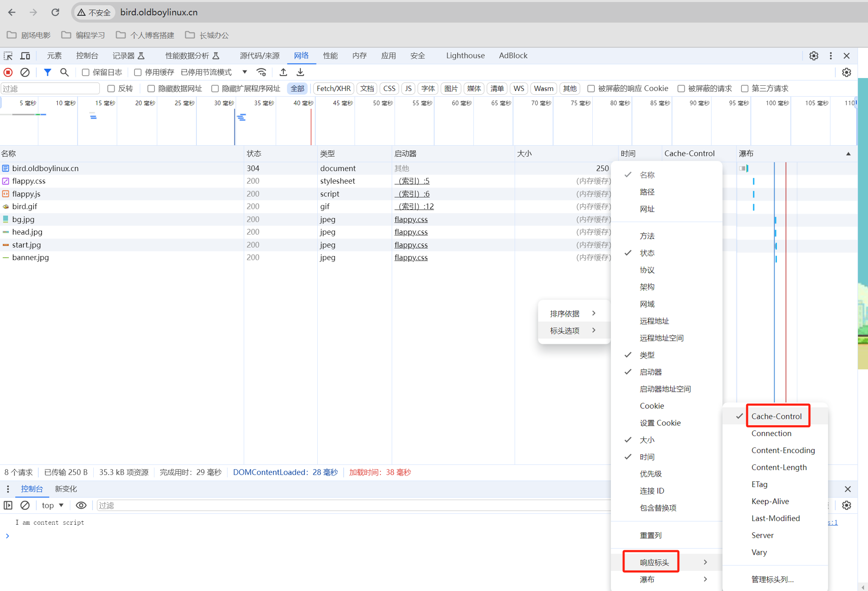
Task: Toggle 隐藏扩展程序网址 checkbox
Action: (x=215, y=88)
